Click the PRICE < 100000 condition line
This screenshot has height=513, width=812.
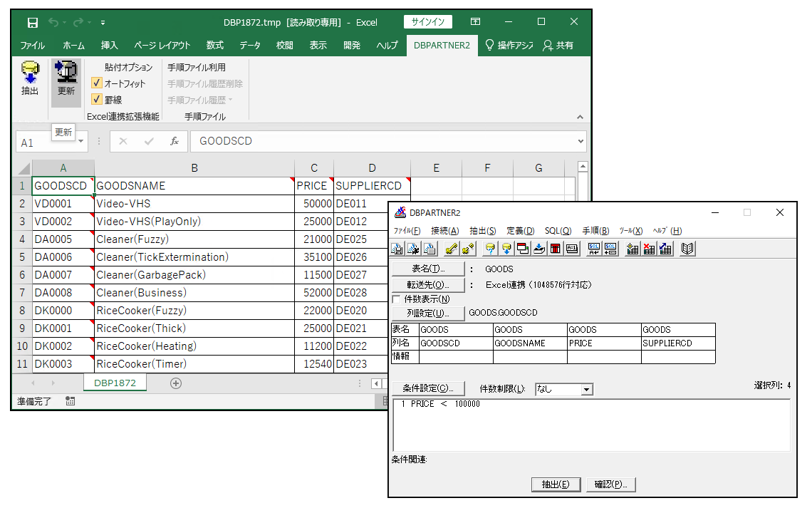pyautogui.click(x=441, y=404)
